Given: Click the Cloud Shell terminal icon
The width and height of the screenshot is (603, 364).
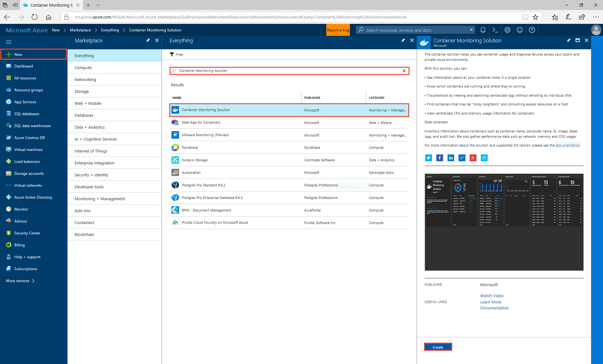Looking at the screenshot, I should [x=495, y=30].
